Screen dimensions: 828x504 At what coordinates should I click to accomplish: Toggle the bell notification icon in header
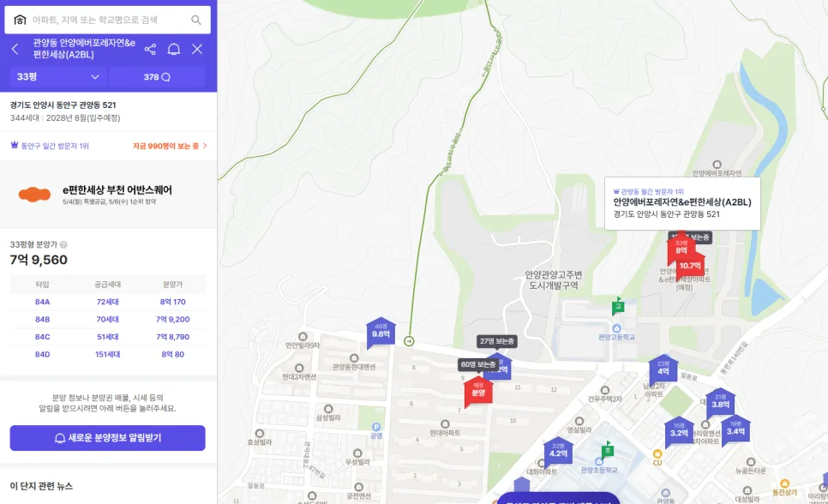click(174, 49)
